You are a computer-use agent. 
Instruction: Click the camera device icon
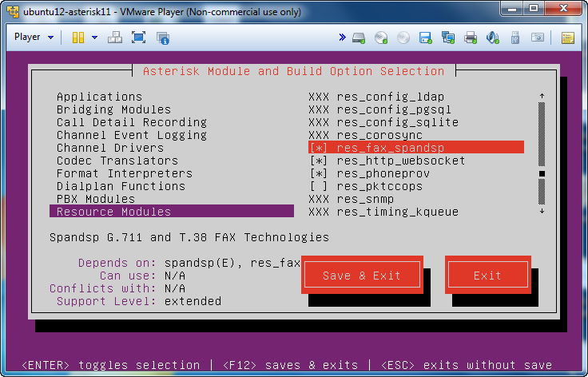(x=538, y=37)
